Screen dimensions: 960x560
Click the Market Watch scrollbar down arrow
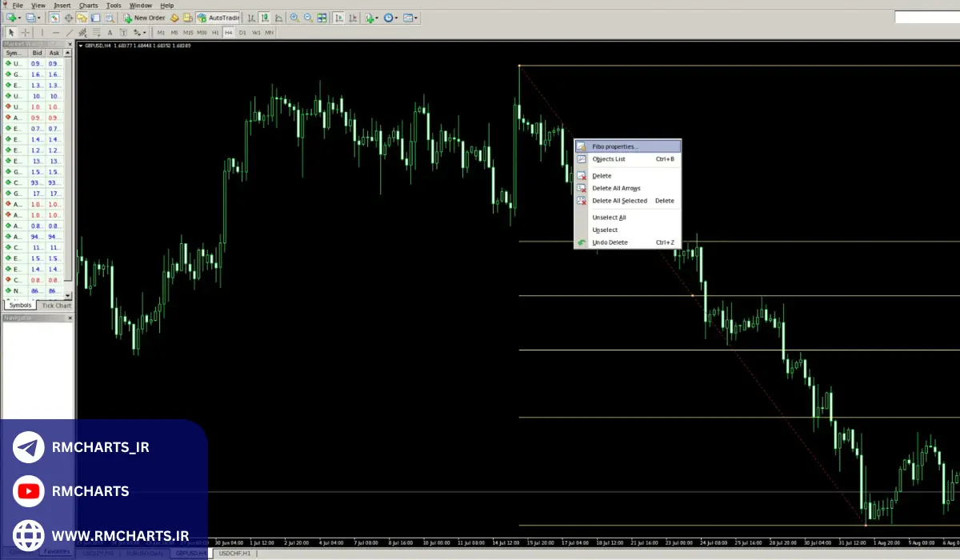tap(70, 294)
